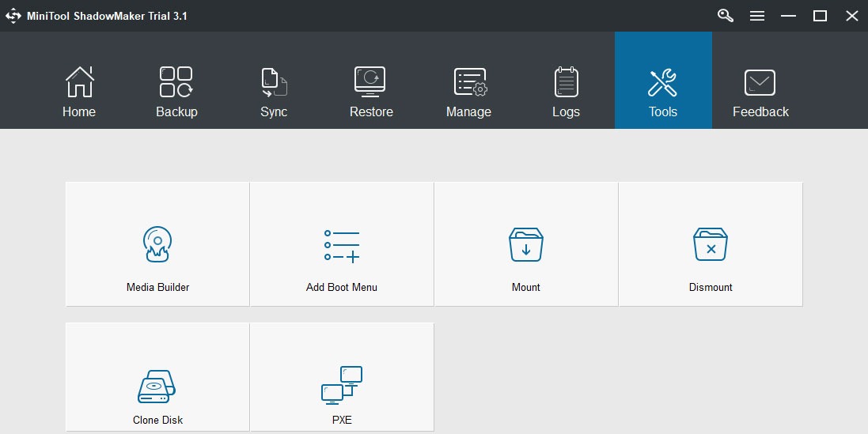Open the PXE network boot tool
The height and width of the screenshot is (434, 868).
click(342, 377)
